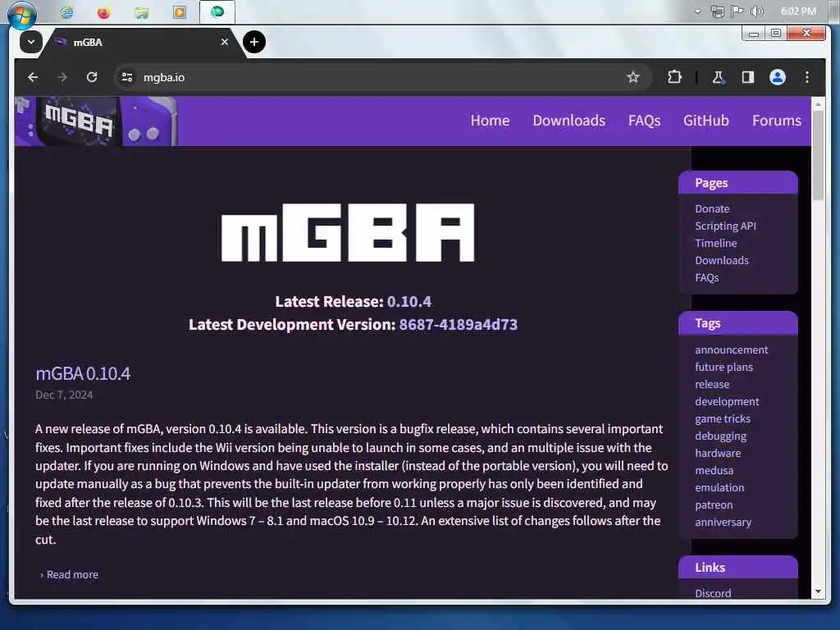Open the extensions puzzle icon

(x=674, y=77)
